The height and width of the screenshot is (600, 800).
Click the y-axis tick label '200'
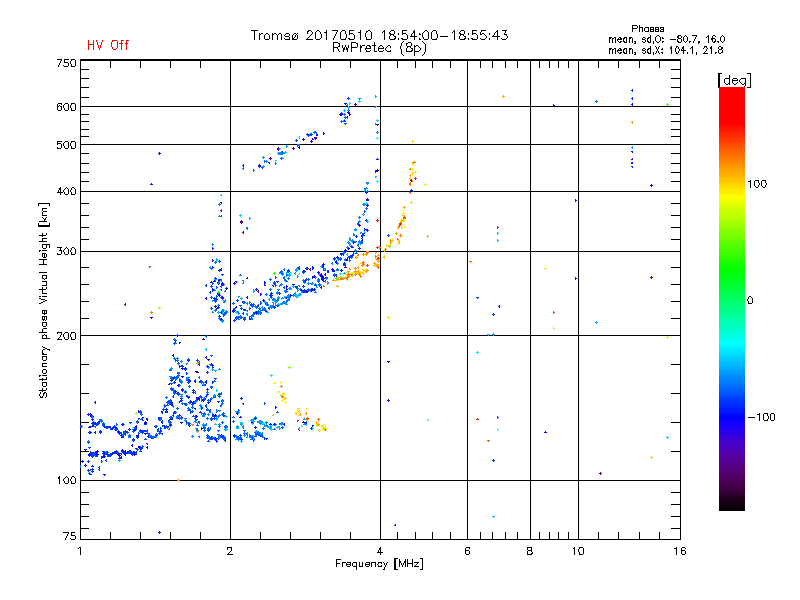[x=66, y=336]
